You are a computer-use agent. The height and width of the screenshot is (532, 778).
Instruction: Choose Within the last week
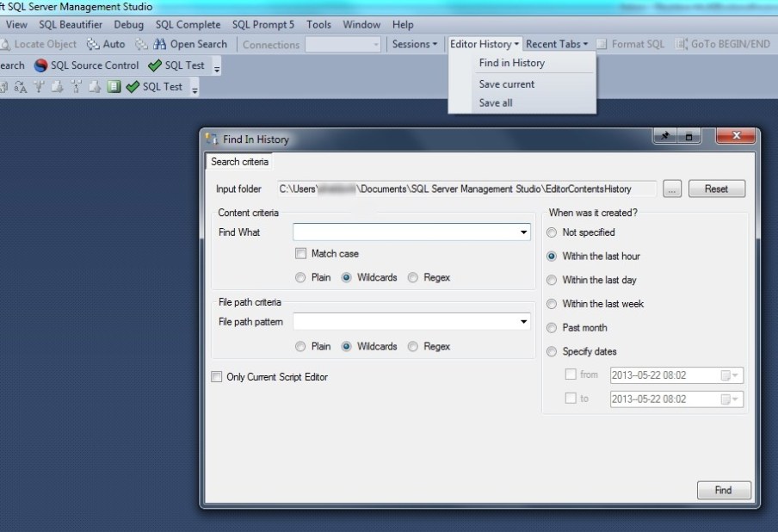click(552, 304)
